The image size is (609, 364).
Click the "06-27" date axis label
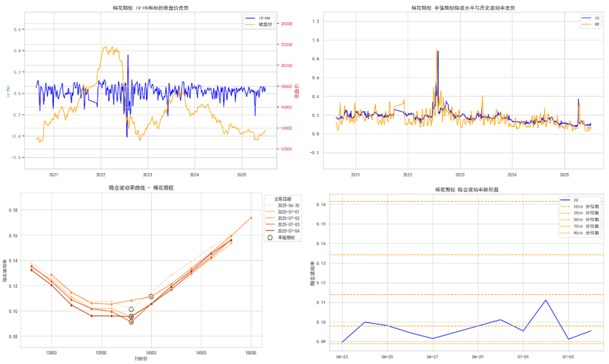[x=433, y=357]
